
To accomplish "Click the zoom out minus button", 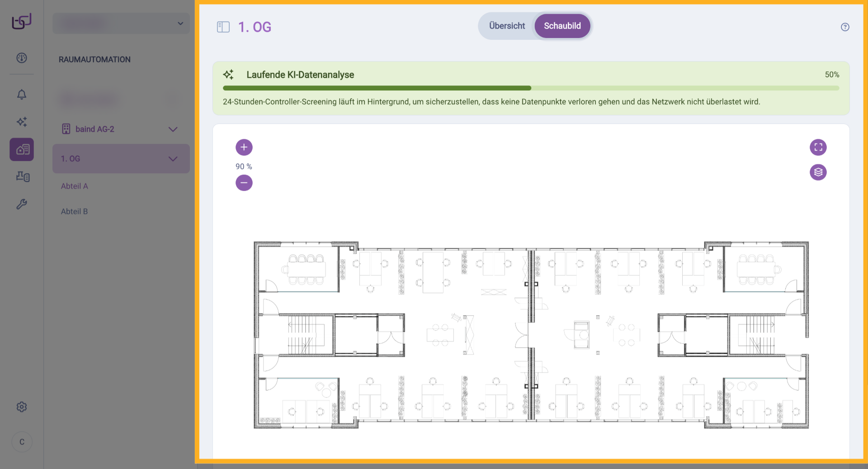I will click(x=244, y=183).
